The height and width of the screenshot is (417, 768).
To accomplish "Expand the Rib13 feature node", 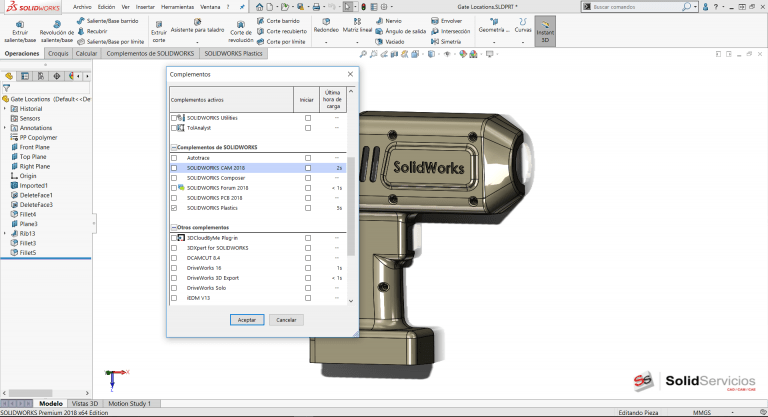I will point(5,233).
